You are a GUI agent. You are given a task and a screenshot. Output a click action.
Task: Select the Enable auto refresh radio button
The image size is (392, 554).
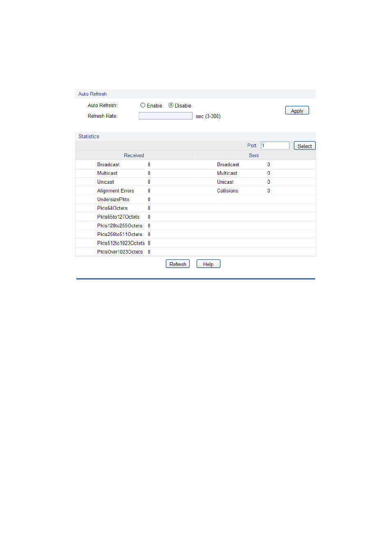pos(143,105)
